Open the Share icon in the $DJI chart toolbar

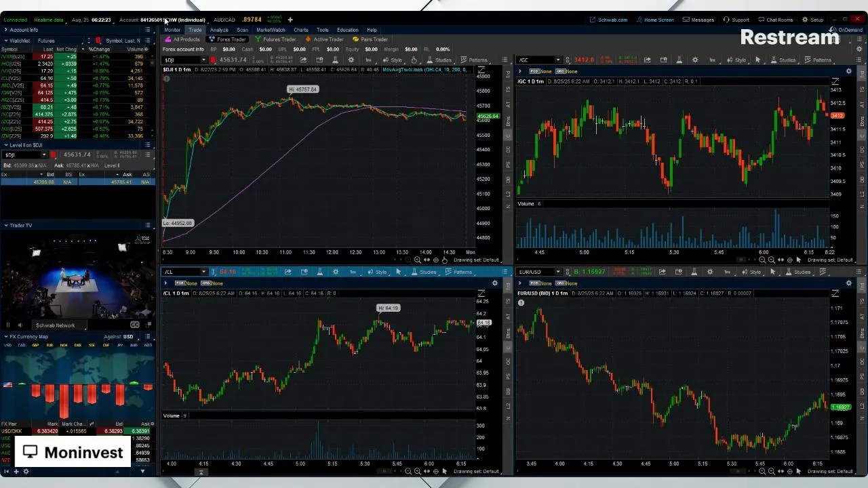(x=303, y=60)
